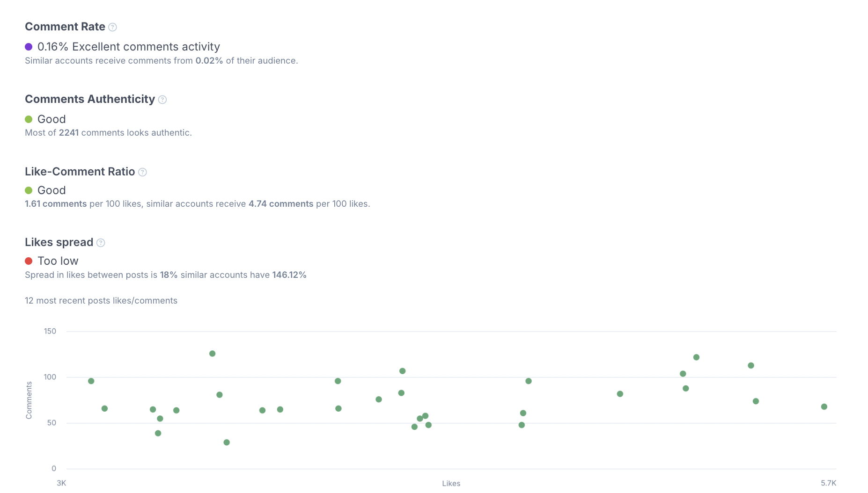Click the Comment Rate help icon
Screen dimensions: 868x493
[x=112, y=27]
